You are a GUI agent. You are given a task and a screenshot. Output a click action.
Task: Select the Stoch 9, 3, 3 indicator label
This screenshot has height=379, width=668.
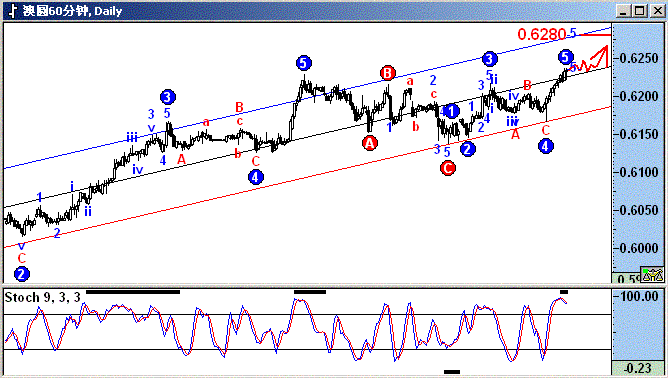pos(43,297)
